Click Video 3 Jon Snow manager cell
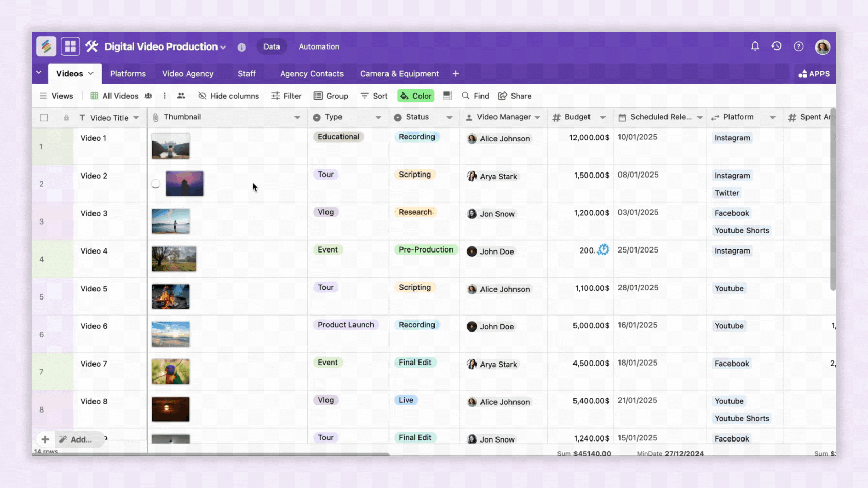 (504, 221)
